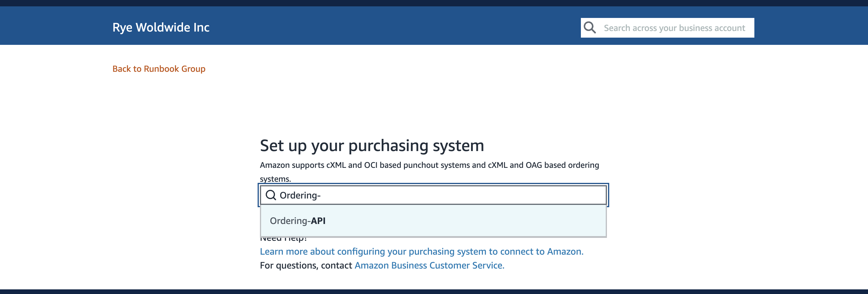868x294 pixels.
Task: Click Back to Runbook Group
Action: coord(159,69)
